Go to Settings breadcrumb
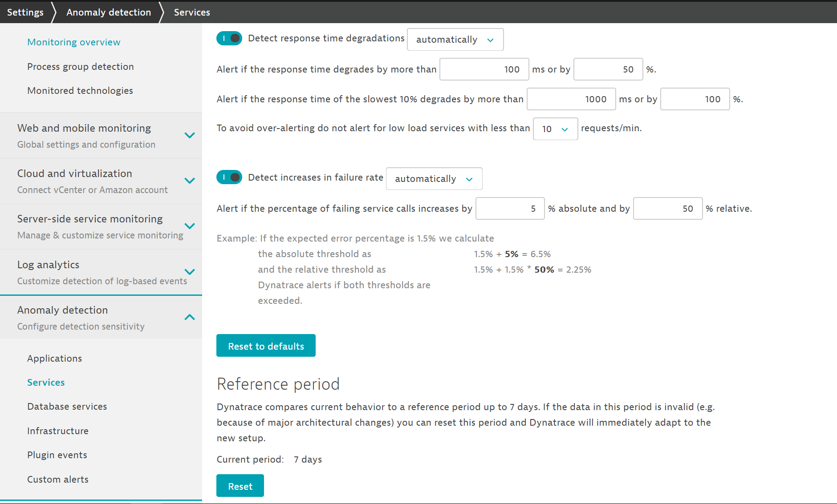This screenshot has height=504, width=837. click(25, 12)
